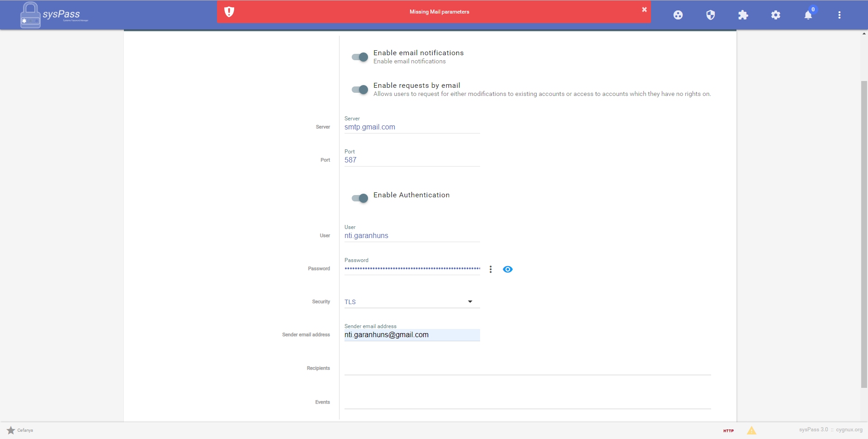Toggle Enable requests by email switch
Viewport: 868px width, 439px height.
360,90
